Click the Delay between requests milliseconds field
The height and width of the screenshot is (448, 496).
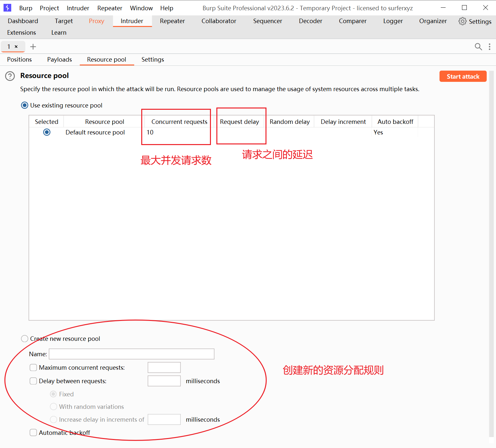(x=164, y=381)
